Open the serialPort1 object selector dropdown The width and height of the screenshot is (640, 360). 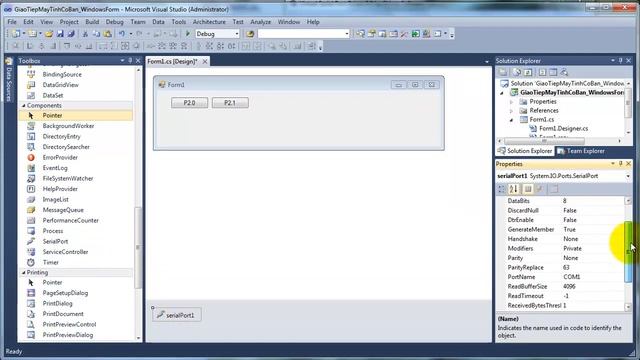(x=628, y=176)
